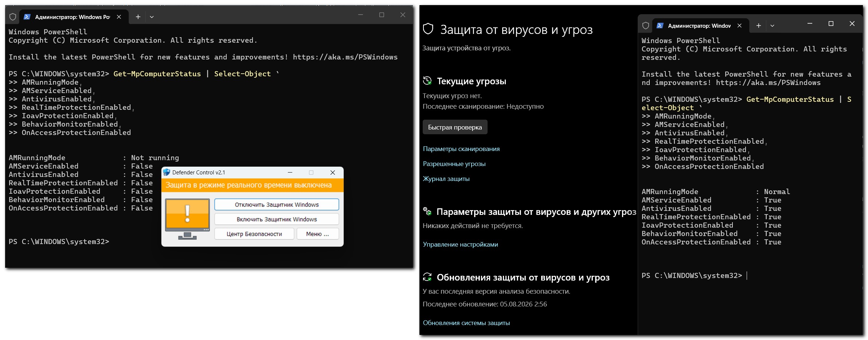Viewport: 868px width, 340px height.
Task: Click the 'Текущих угроз нет.' text
Action: (452, 96)
